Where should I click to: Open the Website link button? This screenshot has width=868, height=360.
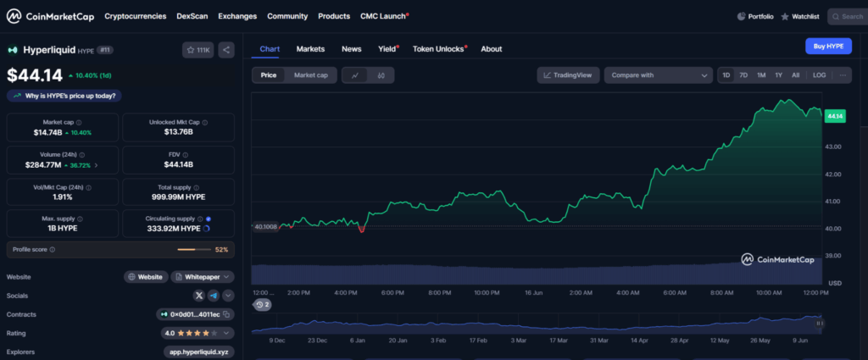pos(146,277)
